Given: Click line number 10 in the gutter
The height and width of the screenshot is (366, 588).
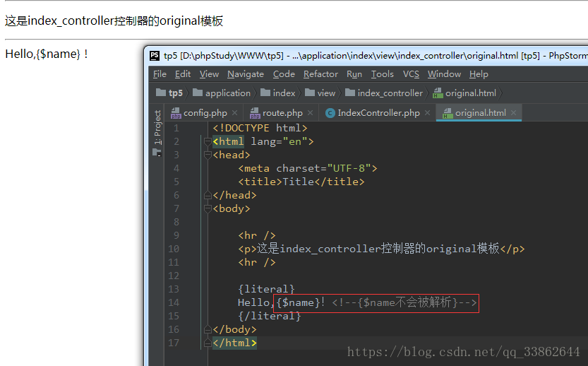Looking at the screenshot, I should 174,249.
